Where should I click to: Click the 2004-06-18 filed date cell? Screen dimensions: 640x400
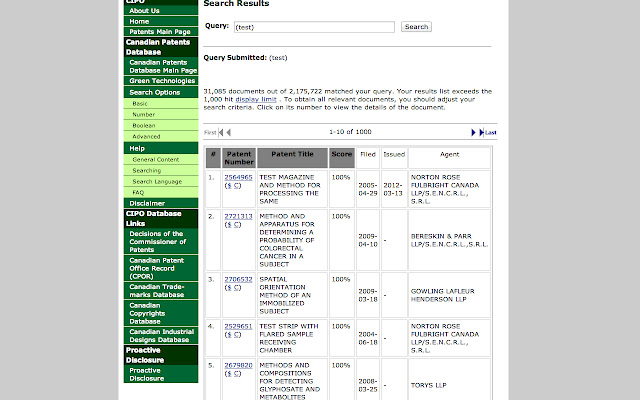click(368, 338)
